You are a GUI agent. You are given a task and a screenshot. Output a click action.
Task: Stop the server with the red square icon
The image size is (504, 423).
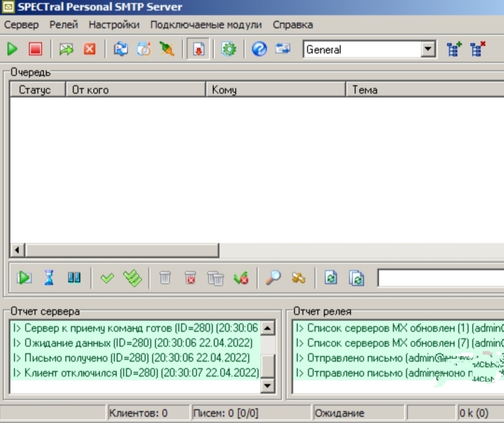(x=35, y=49)
